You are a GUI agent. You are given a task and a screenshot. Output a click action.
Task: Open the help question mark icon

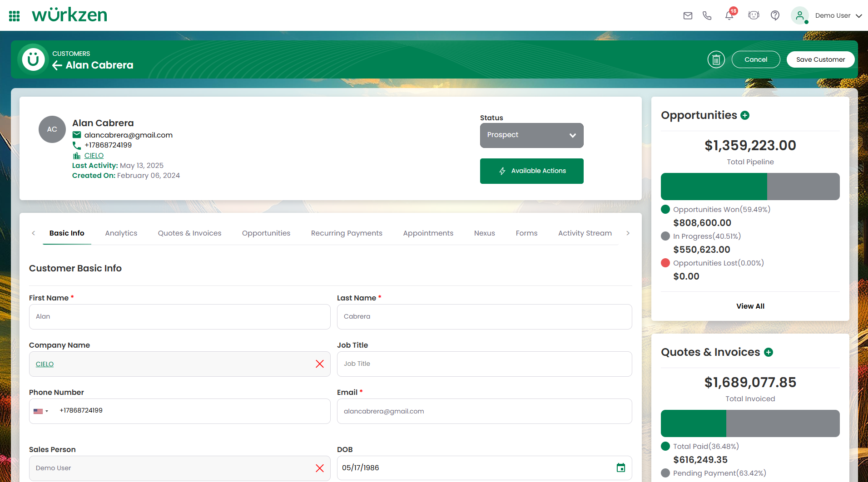pyautogui.click(x=775, y=16)
